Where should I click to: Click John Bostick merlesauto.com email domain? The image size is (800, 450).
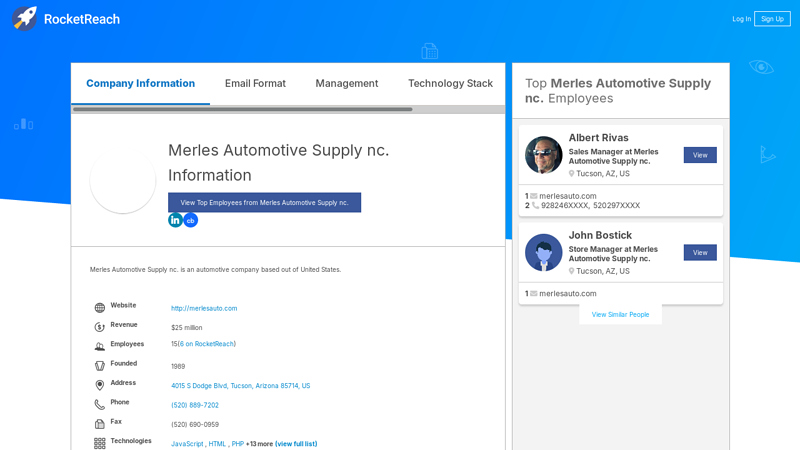coord(568,293)
